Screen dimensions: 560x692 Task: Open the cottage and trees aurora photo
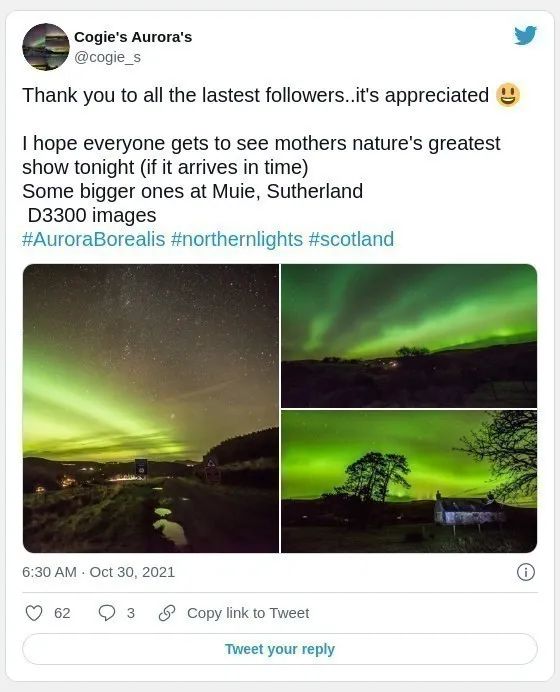(409, 481)
